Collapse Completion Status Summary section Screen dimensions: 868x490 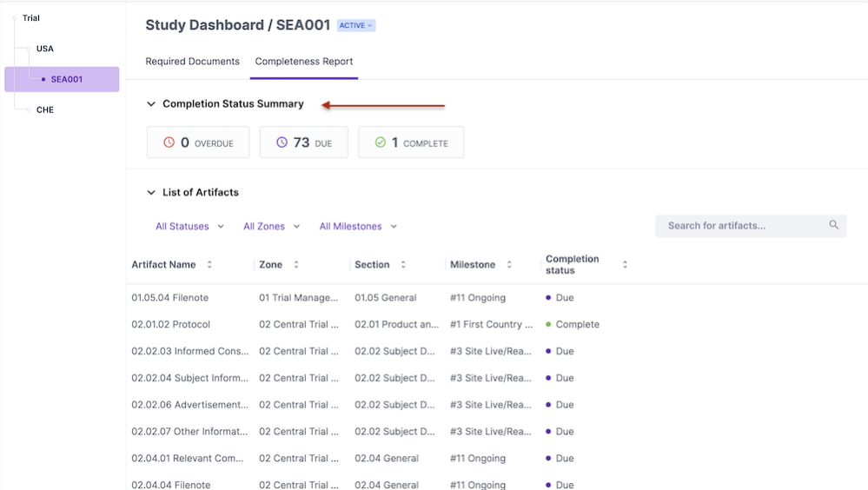coord(151,104)
